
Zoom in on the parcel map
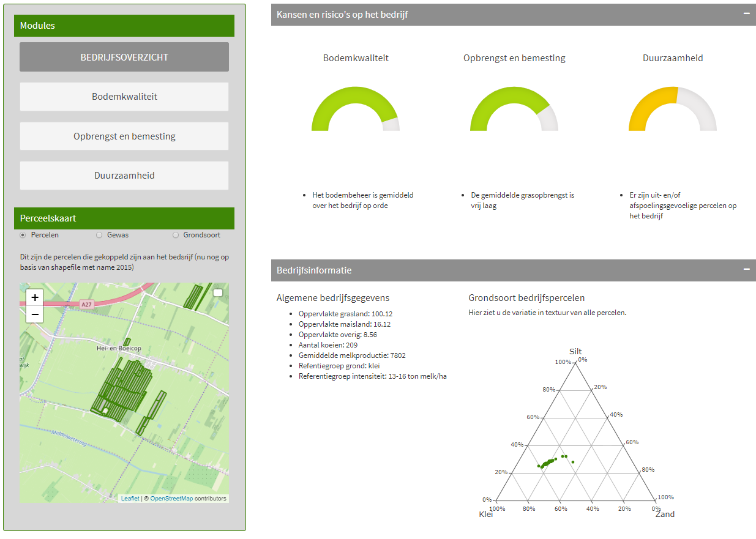[x=35, y=298]
